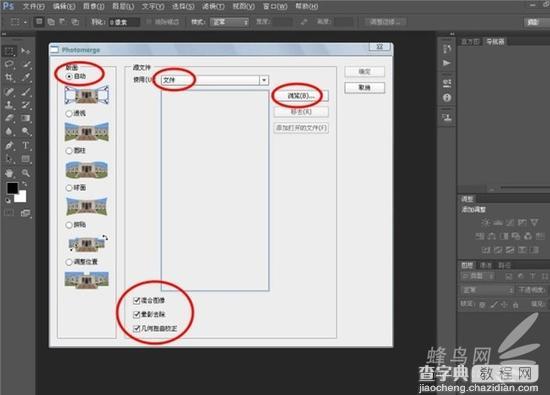550x395 pixels.
Task: Select the Horizontal Type tool
Action: [26, 146]
